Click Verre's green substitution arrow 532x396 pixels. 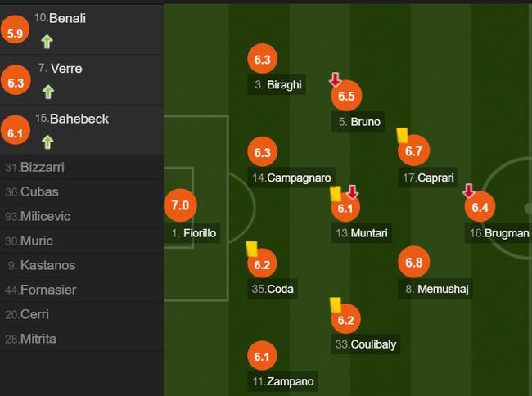[48, 92]
